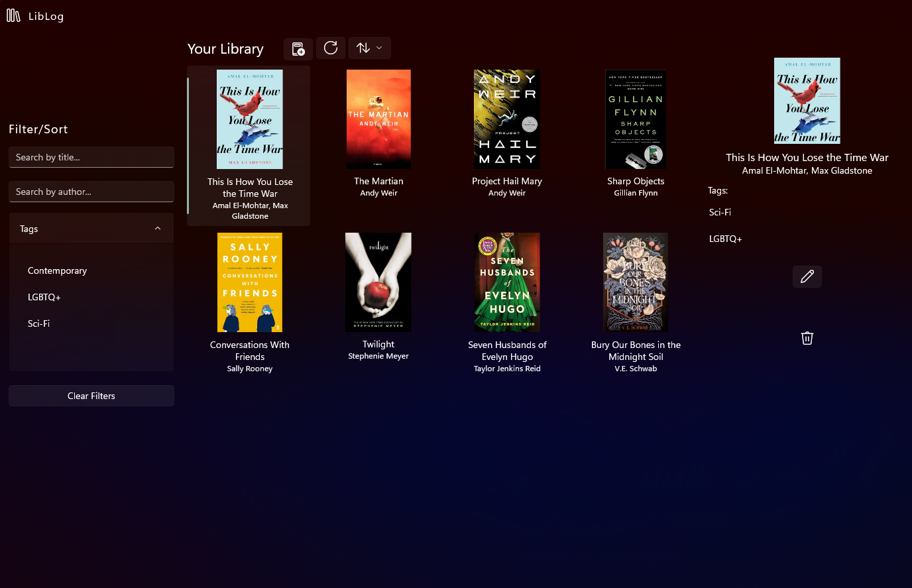Click the Clear Filters button

coord(91,396)
